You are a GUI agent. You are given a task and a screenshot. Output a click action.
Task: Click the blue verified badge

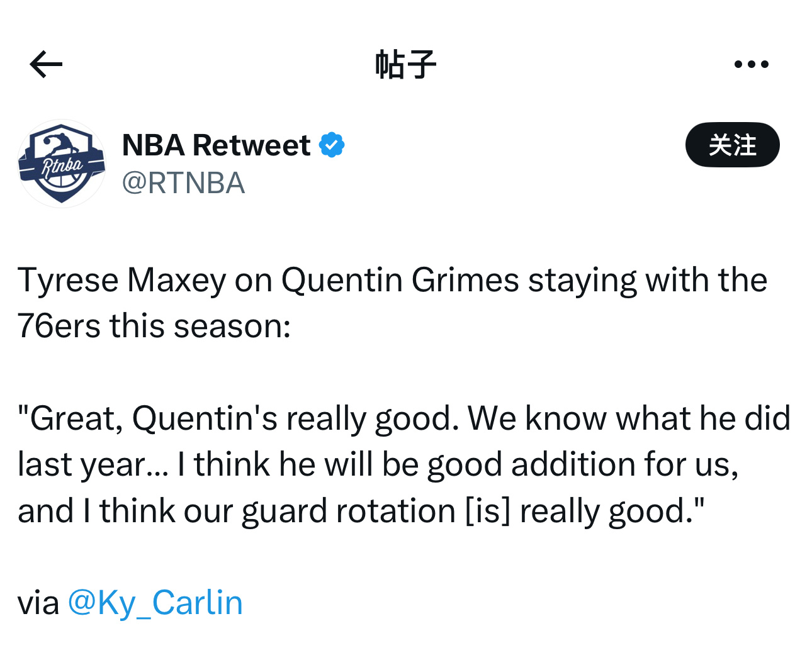click(332, 145)
